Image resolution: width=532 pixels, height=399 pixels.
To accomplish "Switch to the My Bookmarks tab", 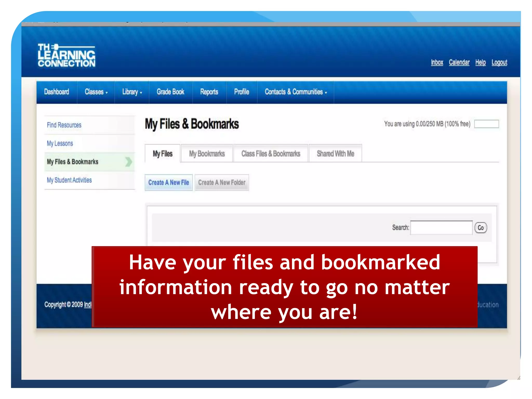I will point(207,154).
